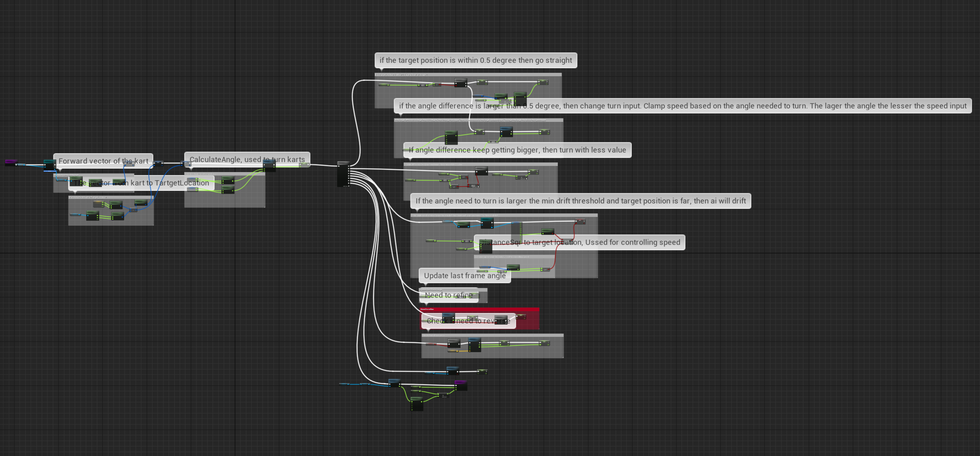This screenshot has width=980, height=456.
Task: Select the red 'Need to refine' comment header
Action: click(x=479, y=309)
